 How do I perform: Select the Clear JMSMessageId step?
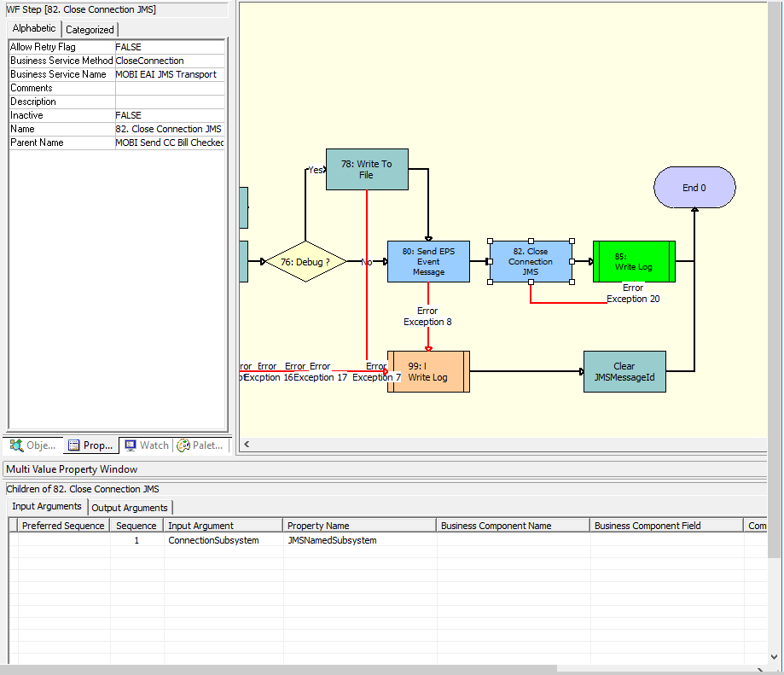click(x=624, y=371)
